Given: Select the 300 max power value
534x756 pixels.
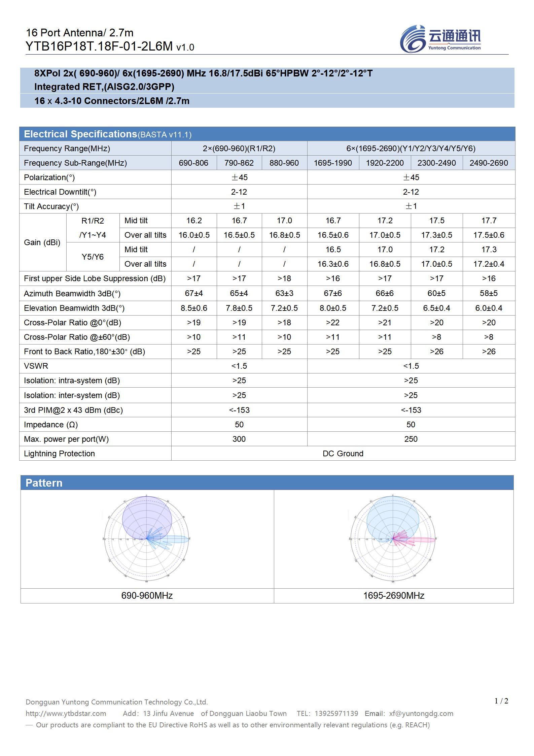Looking at the screenshot, I should [239, 439].
